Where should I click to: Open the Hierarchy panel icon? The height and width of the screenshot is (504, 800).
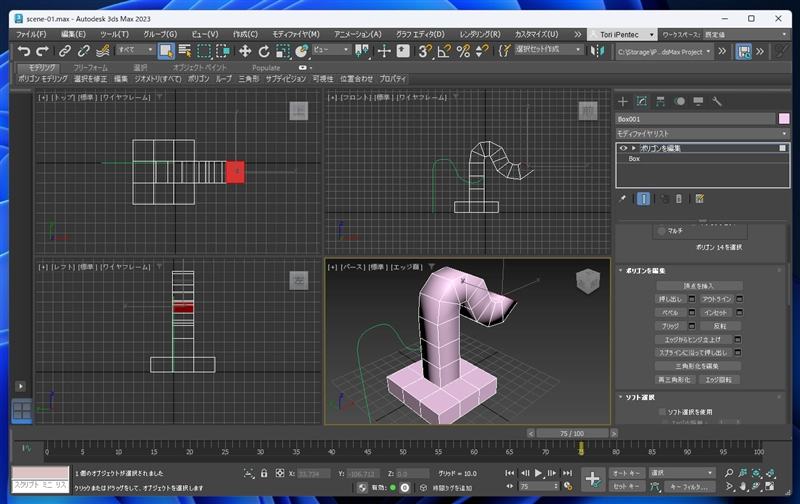(x=660, y=101)
